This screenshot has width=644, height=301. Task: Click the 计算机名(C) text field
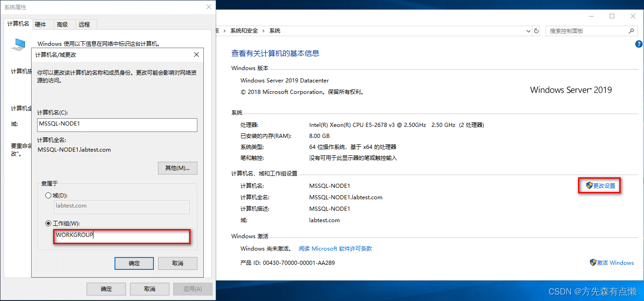point(117,125)
